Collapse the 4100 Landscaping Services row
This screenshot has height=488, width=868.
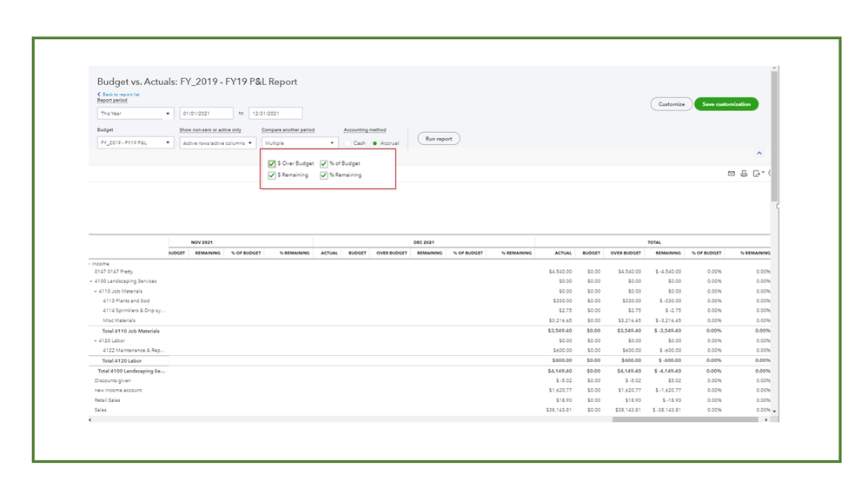pos(91,281)
